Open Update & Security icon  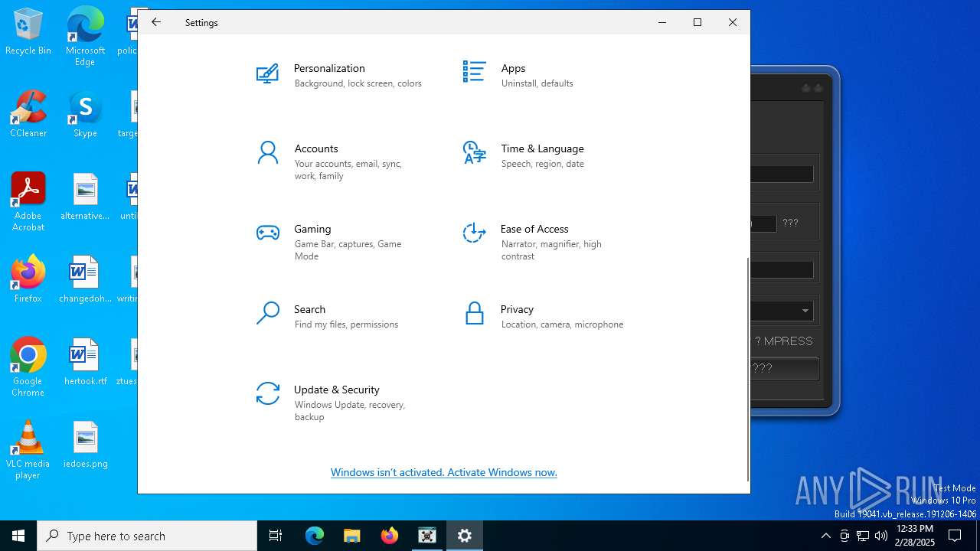point(267,393)
